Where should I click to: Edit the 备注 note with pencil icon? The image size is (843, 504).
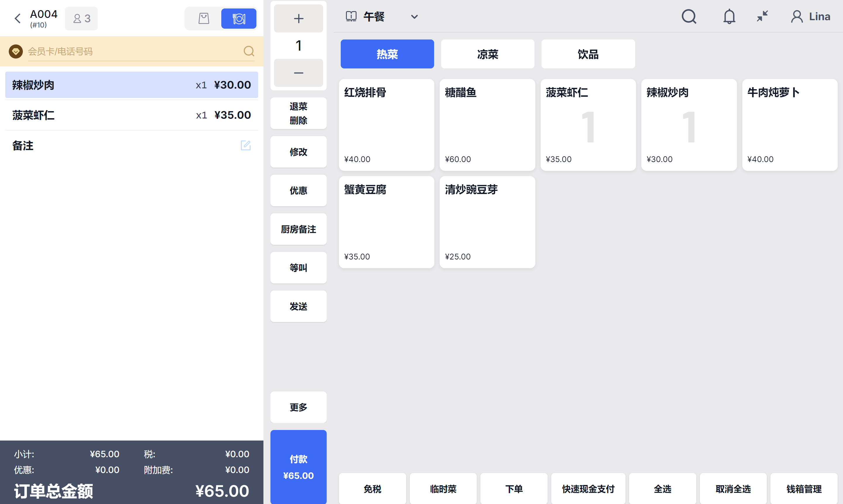click(246, 145)
